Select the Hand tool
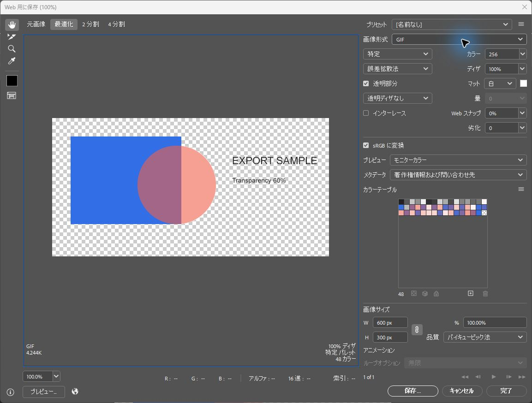Image resolution: width=532 pixels, height=403 pixels. pyautogui.click(x=12, y=24)
